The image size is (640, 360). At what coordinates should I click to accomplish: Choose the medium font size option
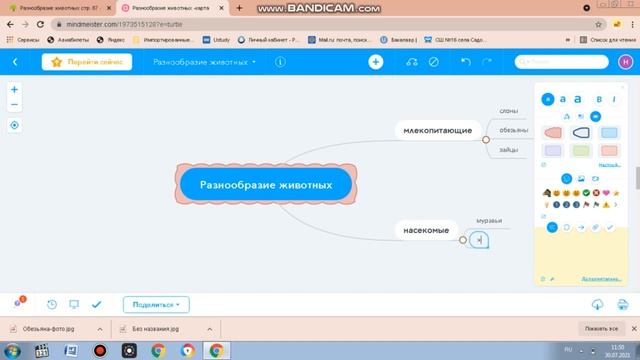[x=563, y=99]
